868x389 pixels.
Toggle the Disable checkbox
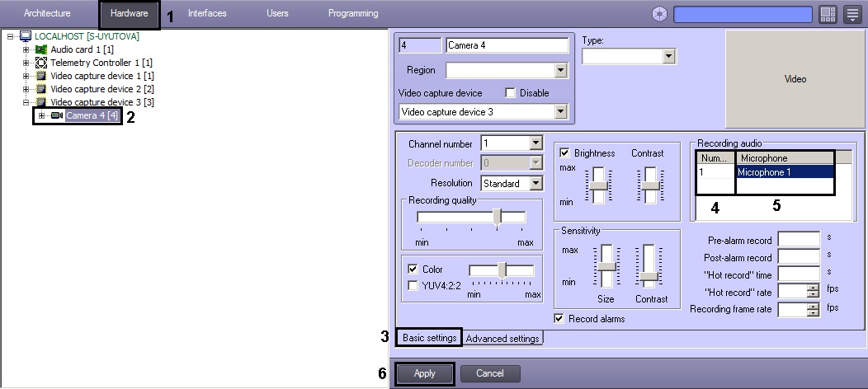pyautogui.click(x=511, y=93)
